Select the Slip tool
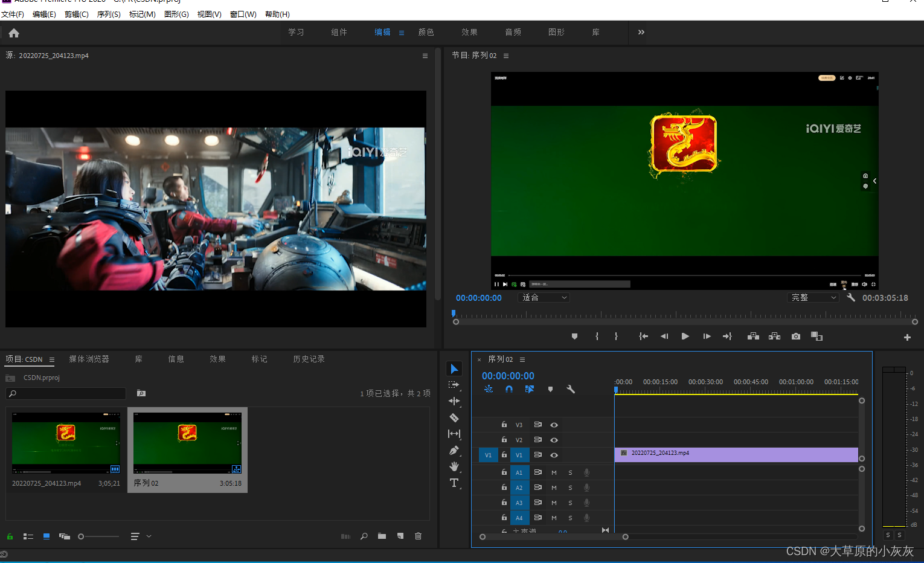The image size is (924, 563). [x=454, y=434]
